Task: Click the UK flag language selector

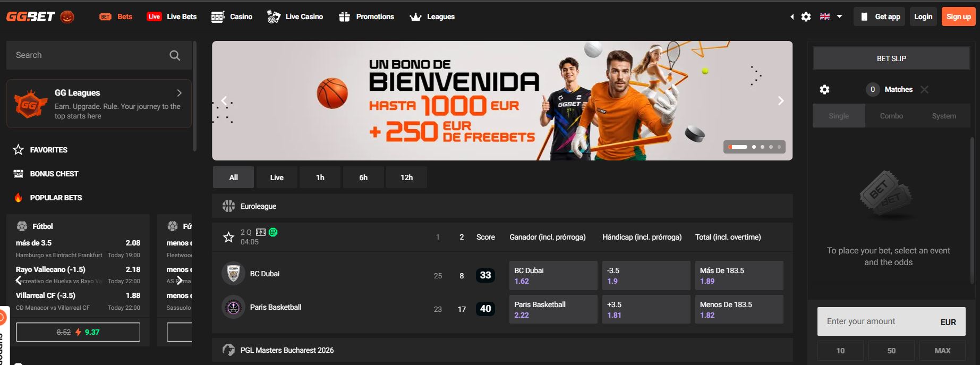Action: [x=825, y=16]
